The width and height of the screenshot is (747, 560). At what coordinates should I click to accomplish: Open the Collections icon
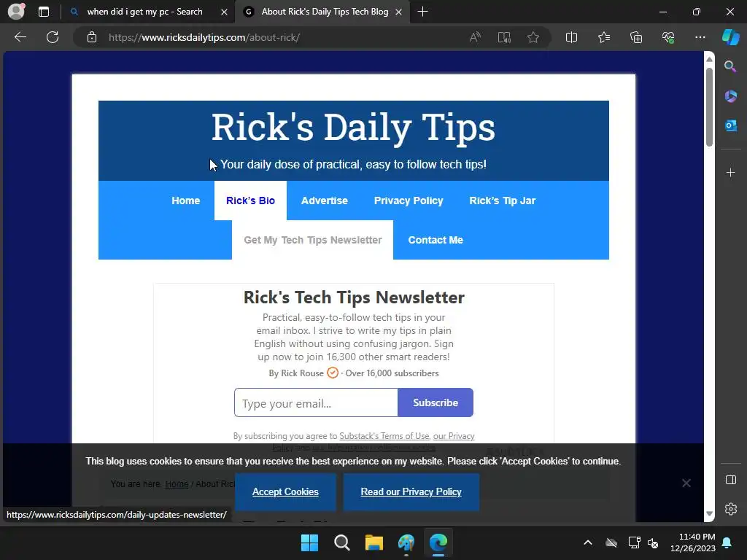(x=636, y=37)
